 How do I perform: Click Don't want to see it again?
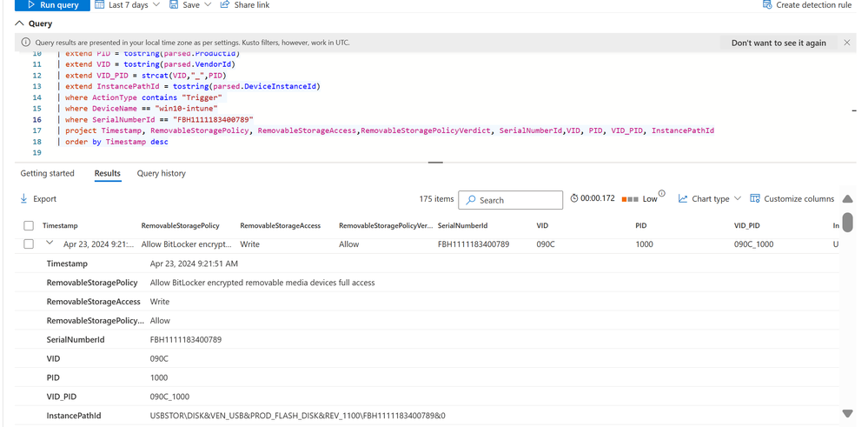[779, 43]
